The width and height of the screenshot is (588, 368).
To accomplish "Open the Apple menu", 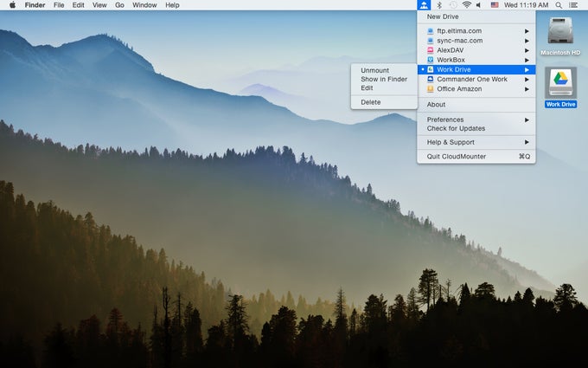I will tap(12, 5).
